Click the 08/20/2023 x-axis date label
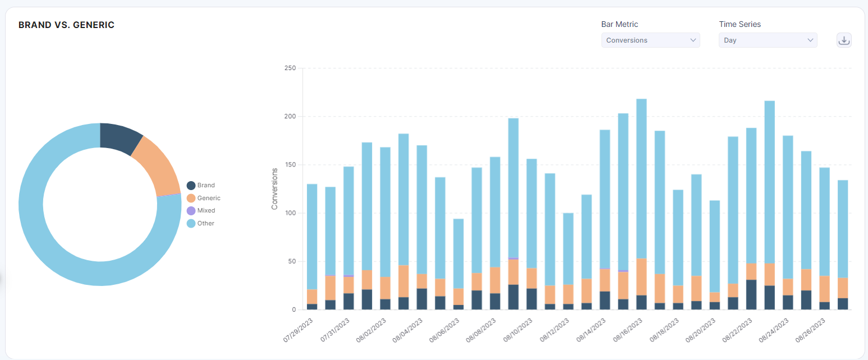Screen dimensions: 868x360 [x=702, y=330]
